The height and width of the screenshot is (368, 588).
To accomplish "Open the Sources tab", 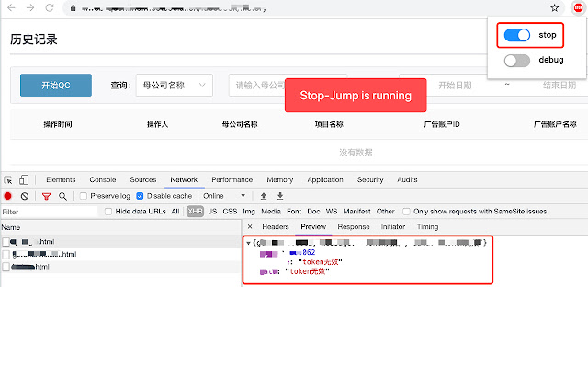I will (x=143, y=180).
